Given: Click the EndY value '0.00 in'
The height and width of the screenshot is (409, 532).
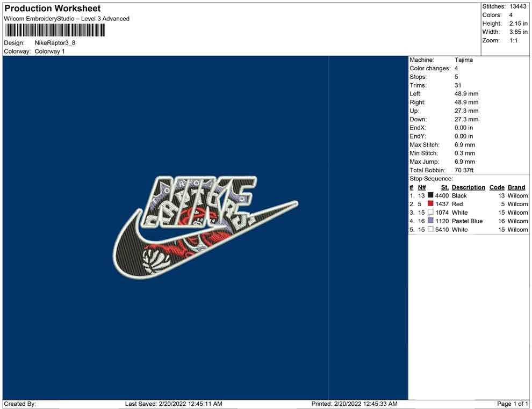Looking at the screenshot, I should tap(464, 136).
